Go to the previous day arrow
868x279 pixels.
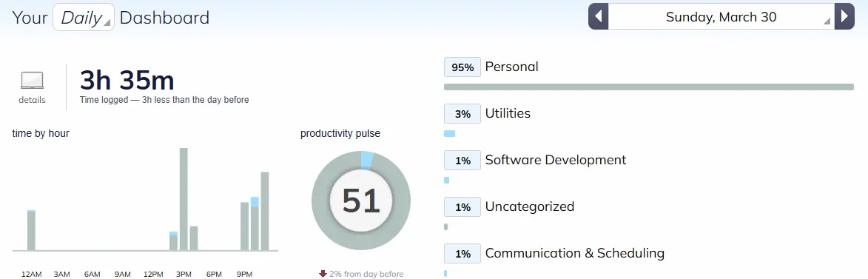point(599,16)
